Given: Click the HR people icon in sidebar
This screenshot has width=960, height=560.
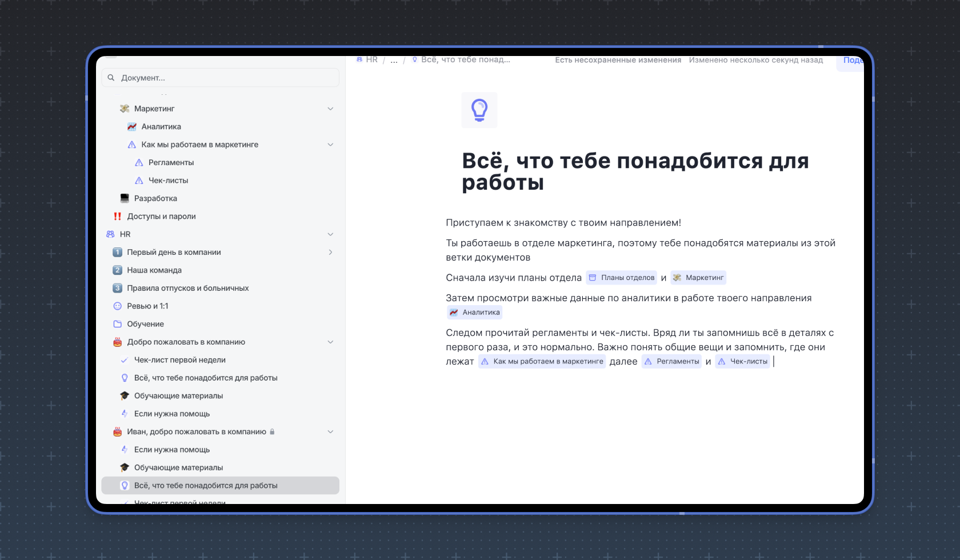Looking at the screenshot, I should 110,234.
